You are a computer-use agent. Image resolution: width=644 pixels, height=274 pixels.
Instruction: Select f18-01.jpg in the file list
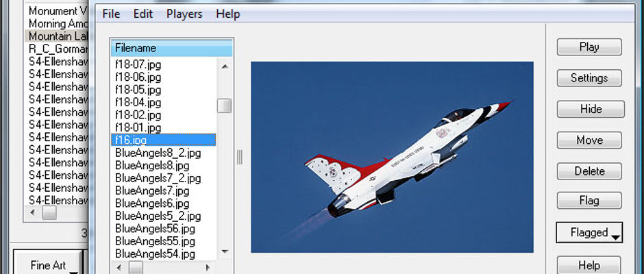click(164, 127)
